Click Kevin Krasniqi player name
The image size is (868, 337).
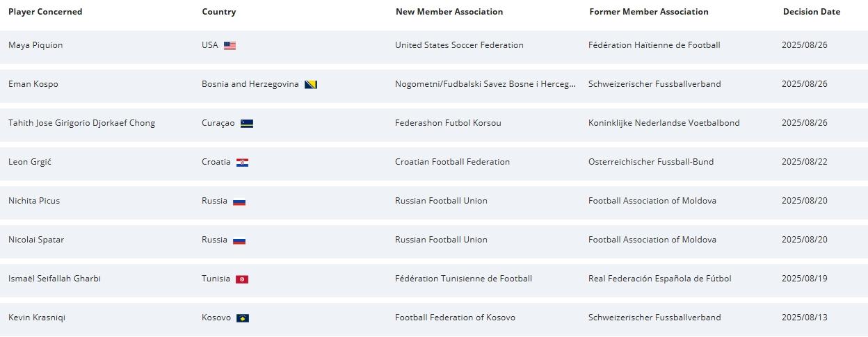click(37, 318)
